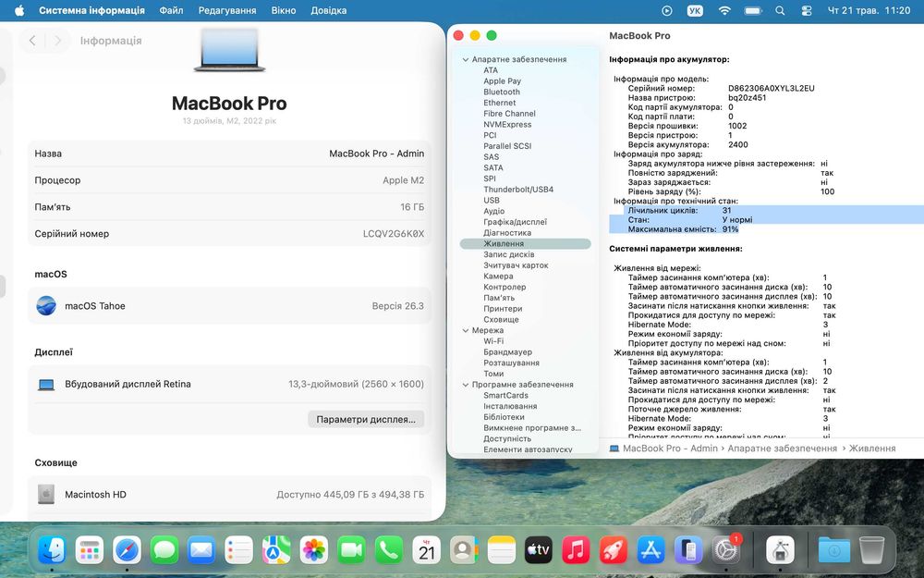Open Файл menu
The image size is (924, 578).
pyautogui.click(x=171, y=10)
